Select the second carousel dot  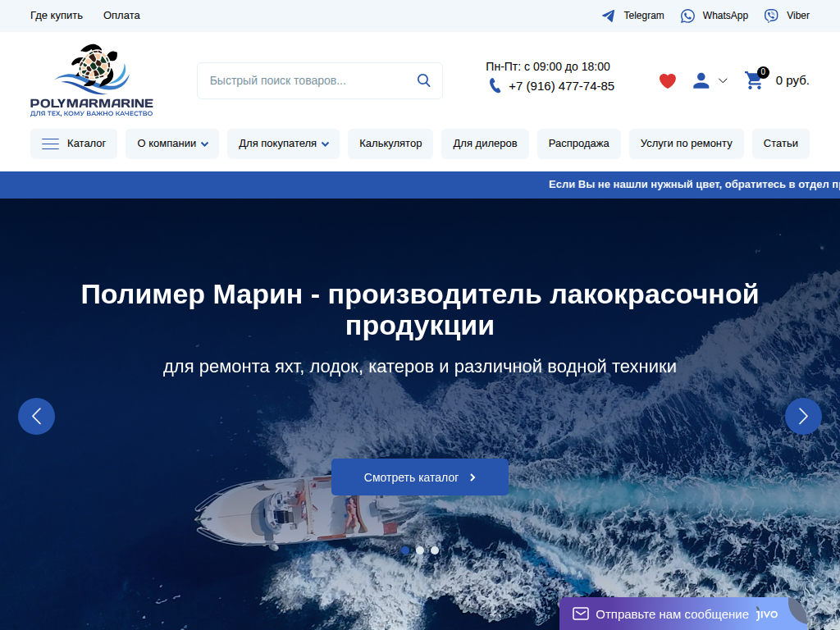(419, 550)
